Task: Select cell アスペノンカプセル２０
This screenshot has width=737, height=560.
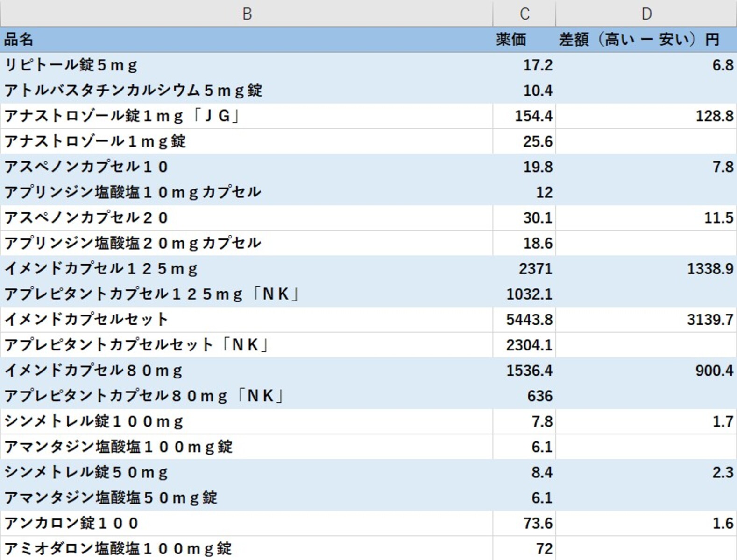Action: [x=247, y=217]
